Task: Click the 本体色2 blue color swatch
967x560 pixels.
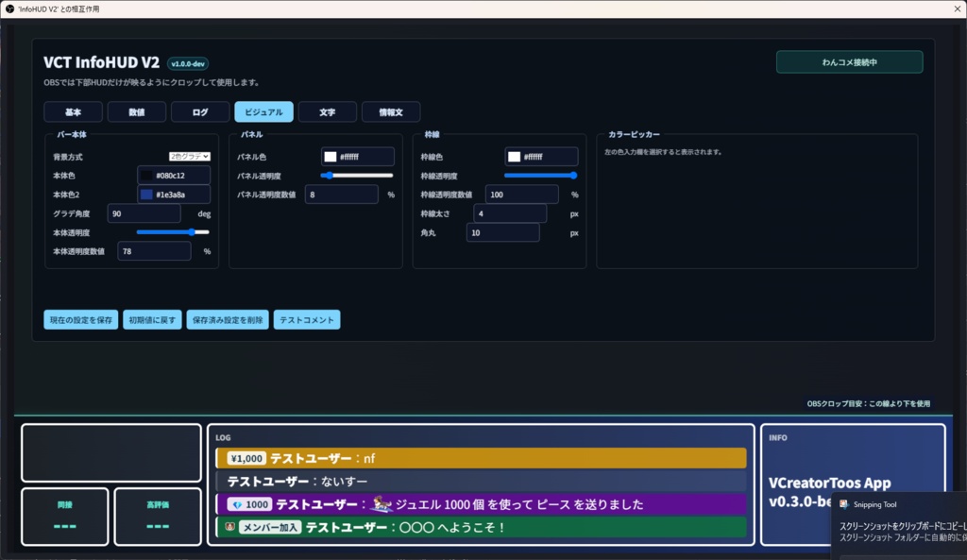Action: pos(146,195)
